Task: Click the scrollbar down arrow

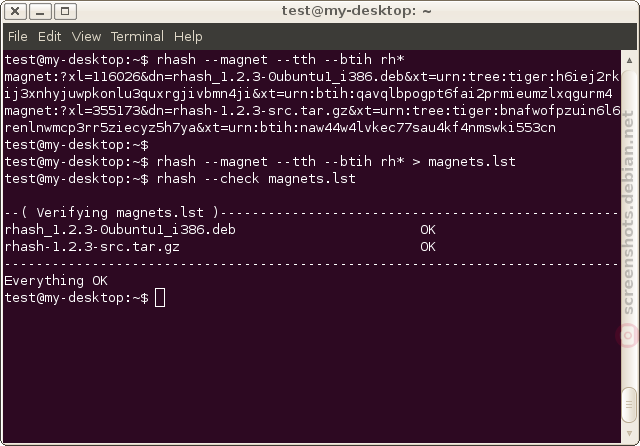Action: pyautogui.click(x=629, y=433)
